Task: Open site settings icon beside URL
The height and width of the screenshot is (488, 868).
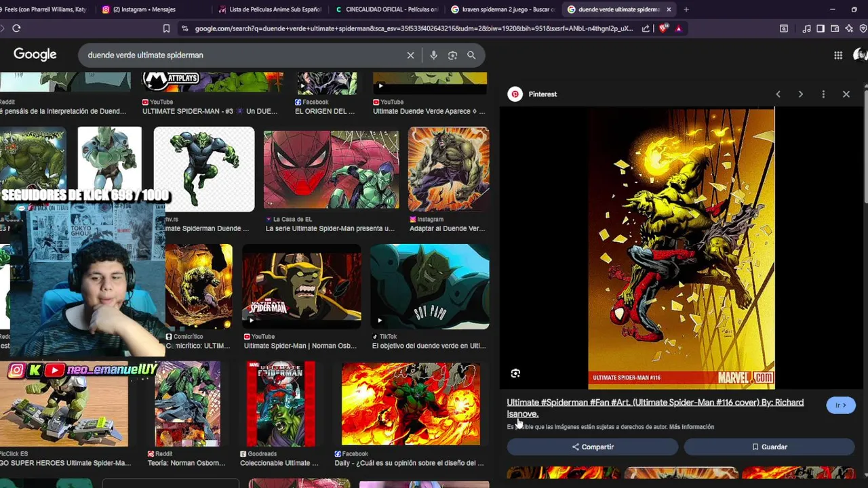Action: pyautogui.click(x=184, y=28)
